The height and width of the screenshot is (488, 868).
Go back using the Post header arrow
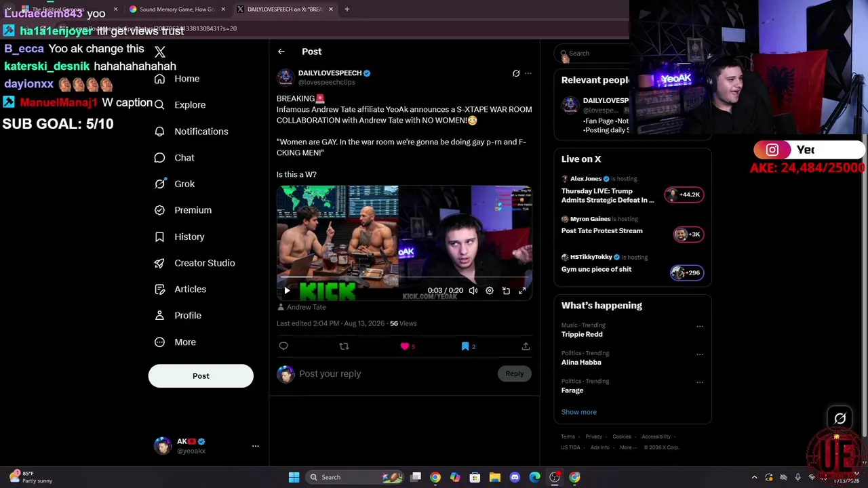pos(281,52)
